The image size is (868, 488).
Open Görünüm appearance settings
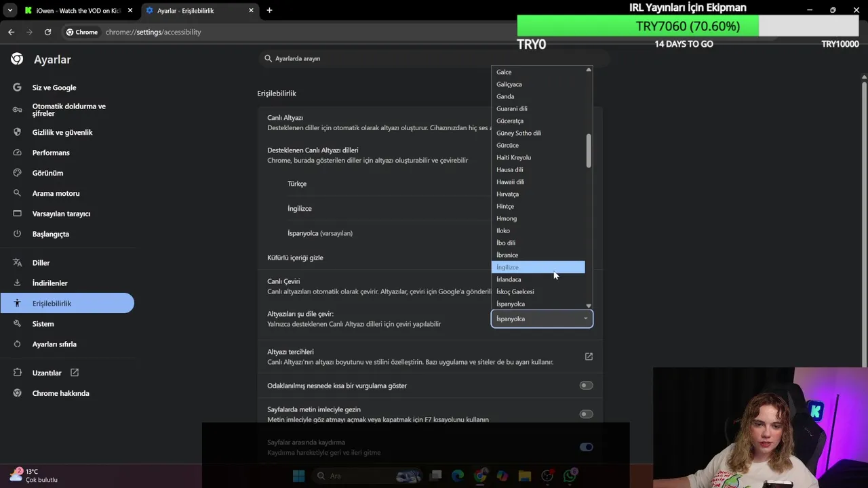pyautogui.click(x=47, y=173)
